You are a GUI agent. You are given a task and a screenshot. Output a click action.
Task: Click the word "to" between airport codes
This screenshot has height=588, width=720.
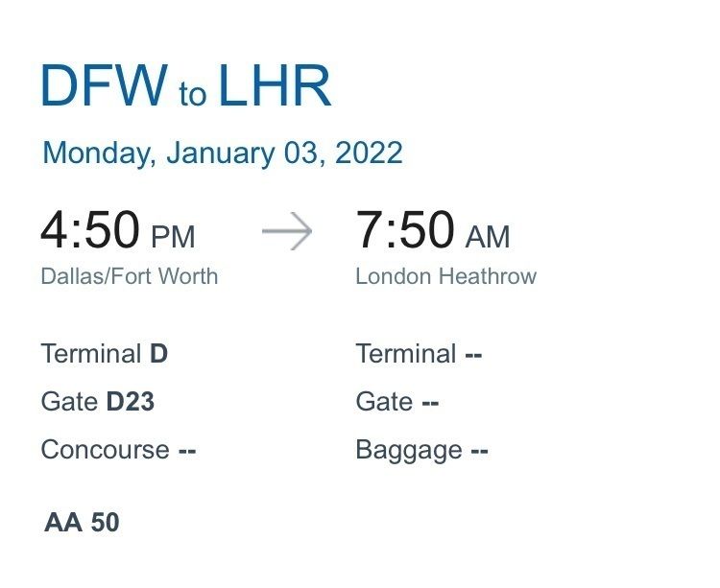click(x=192, y=94)
